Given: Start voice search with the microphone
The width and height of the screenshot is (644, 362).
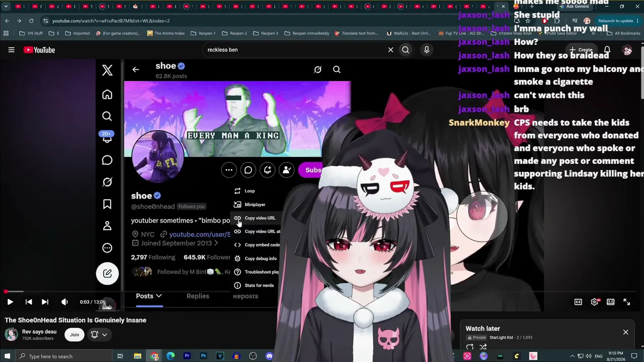Looking at the screenshot, I should [427, 50].
